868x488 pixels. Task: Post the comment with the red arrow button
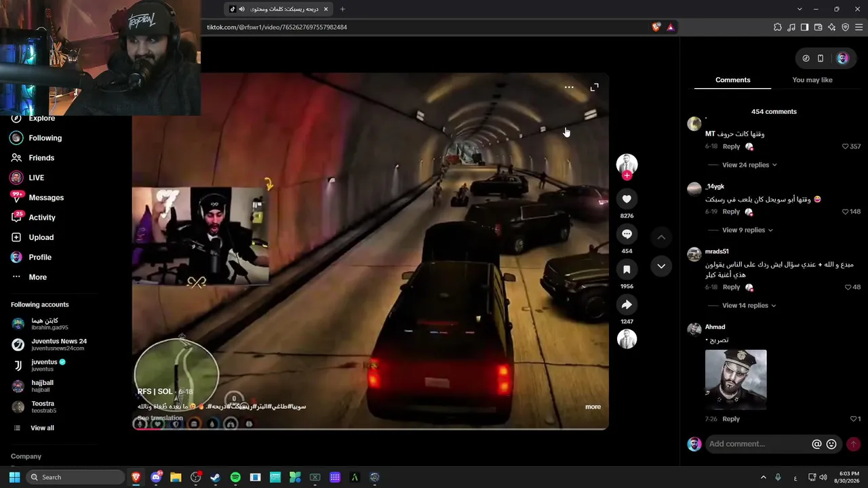point(853,444)
